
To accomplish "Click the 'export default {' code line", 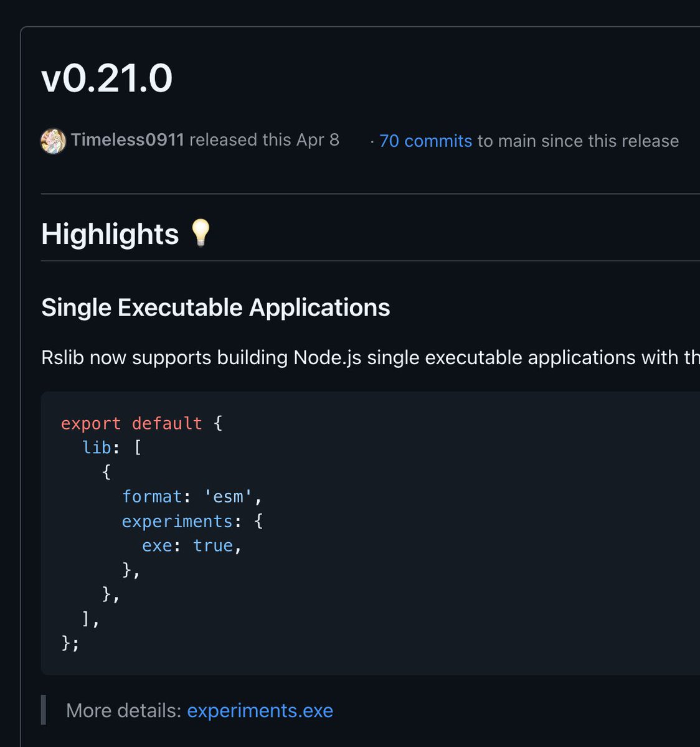I will tap(142, 423).
